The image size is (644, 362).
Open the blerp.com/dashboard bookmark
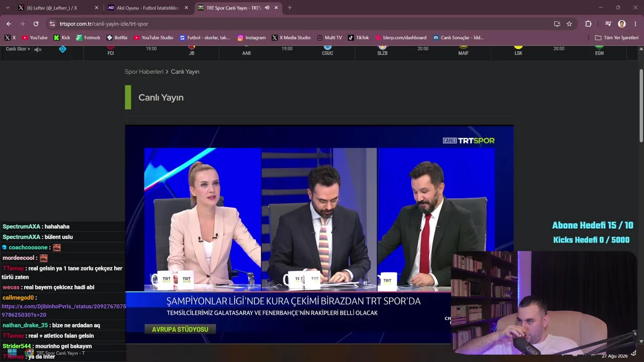tap(400, 38)
